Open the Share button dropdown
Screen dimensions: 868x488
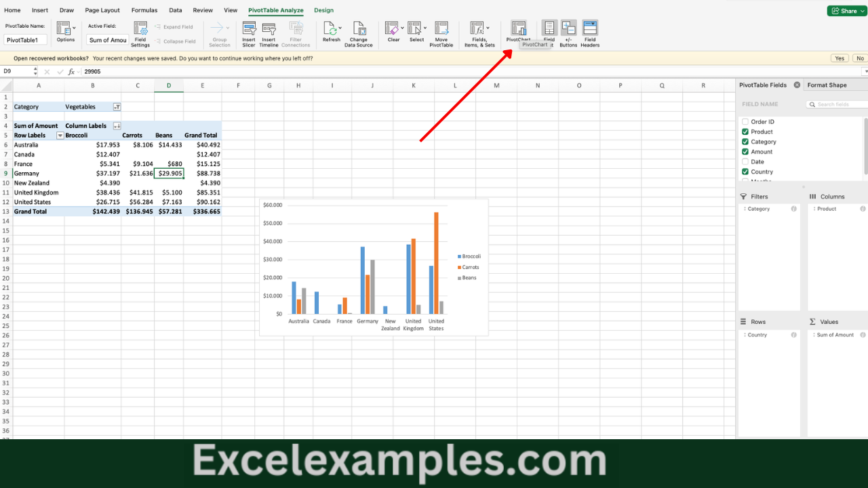tap(863, 11)
